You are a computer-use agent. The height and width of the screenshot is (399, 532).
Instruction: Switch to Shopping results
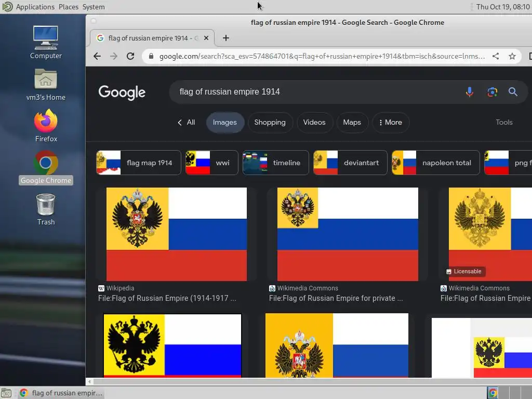(x=270, y=123)
